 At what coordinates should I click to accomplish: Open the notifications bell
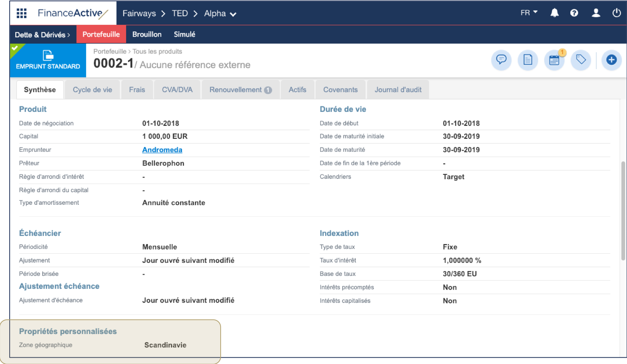pos(555,13)
